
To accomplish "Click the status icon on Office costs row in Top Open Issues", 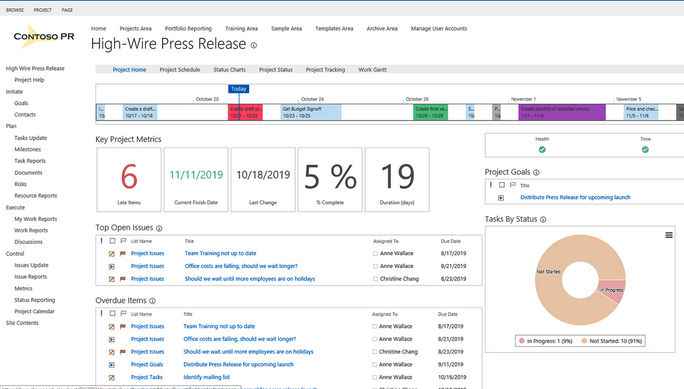I will (x=112, y=266).
